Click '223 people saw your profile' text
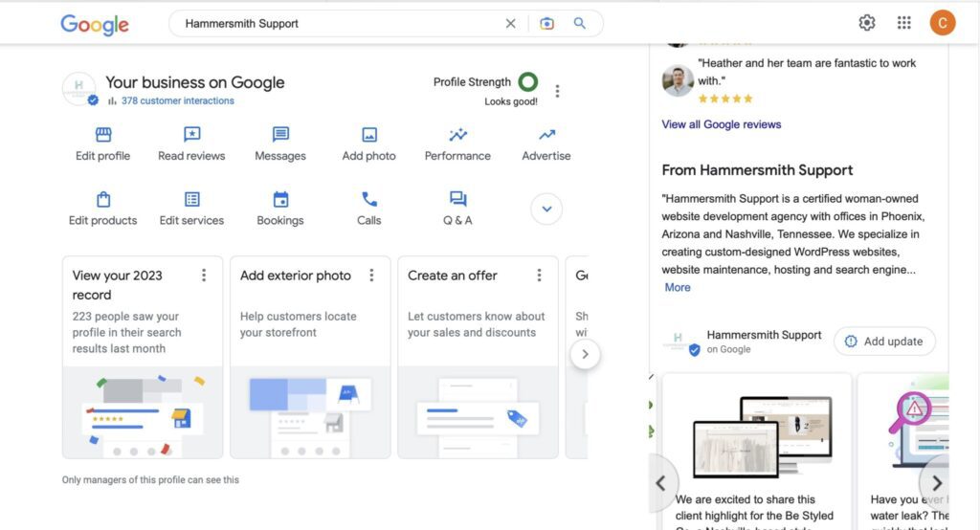 [x=127, y=333]
